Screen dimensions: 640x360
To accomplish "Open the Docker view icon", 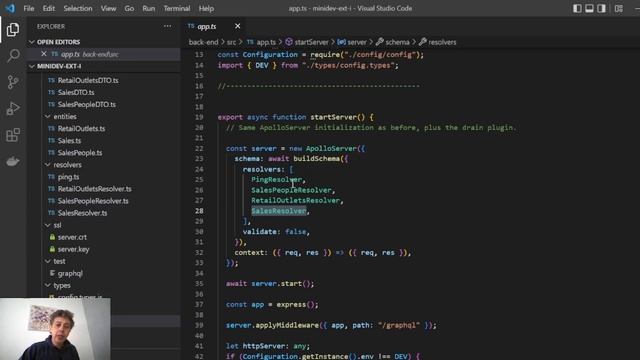I will (13, 162).
